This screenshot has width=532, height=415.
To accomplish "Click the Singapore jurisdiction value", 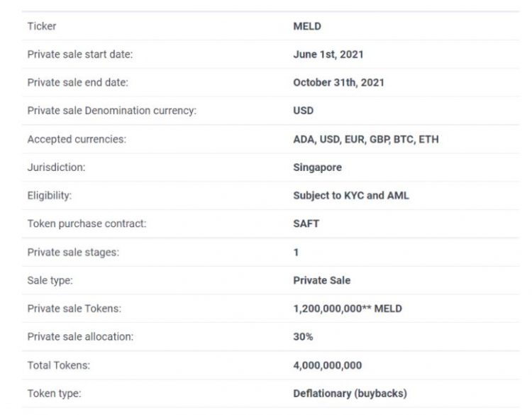I will pyautogui.click(x=317, y=167).
